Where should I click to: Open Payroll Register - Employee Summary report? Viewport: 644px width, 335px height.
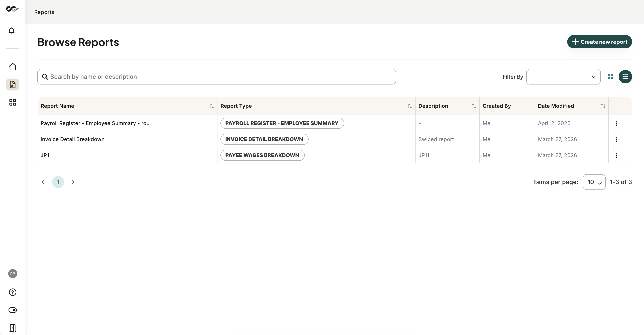click(95, 123)
